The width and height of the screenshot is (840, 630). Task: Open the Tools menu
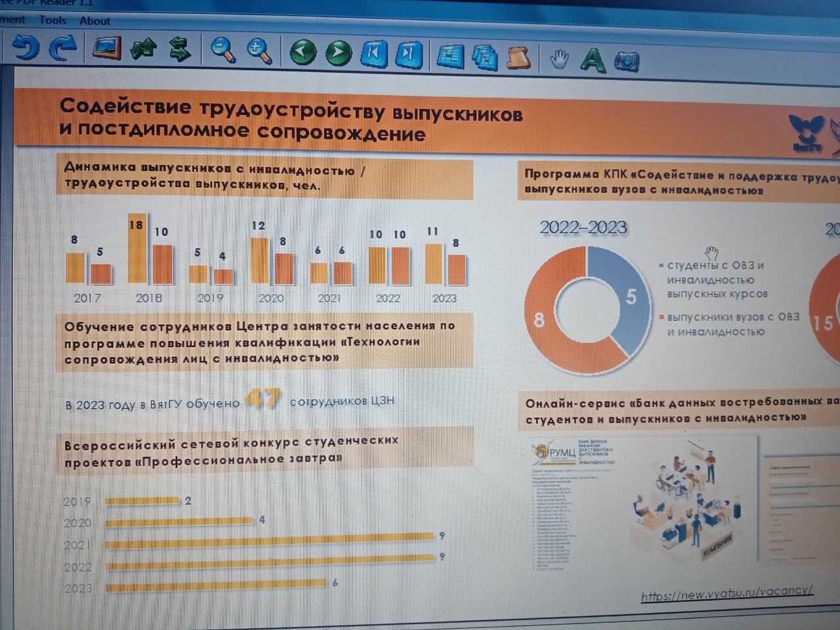pyautogui.click(x=52, y=20)
